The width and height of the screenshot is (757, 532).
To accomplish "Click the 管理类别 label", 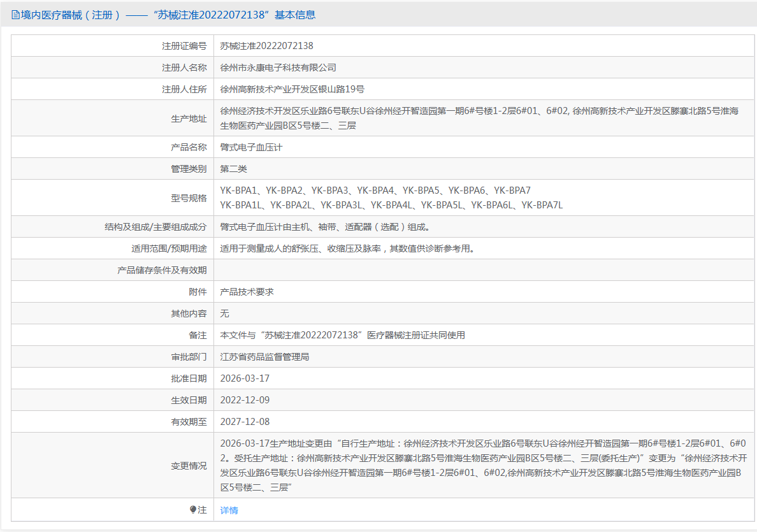I will pos(189,169).
